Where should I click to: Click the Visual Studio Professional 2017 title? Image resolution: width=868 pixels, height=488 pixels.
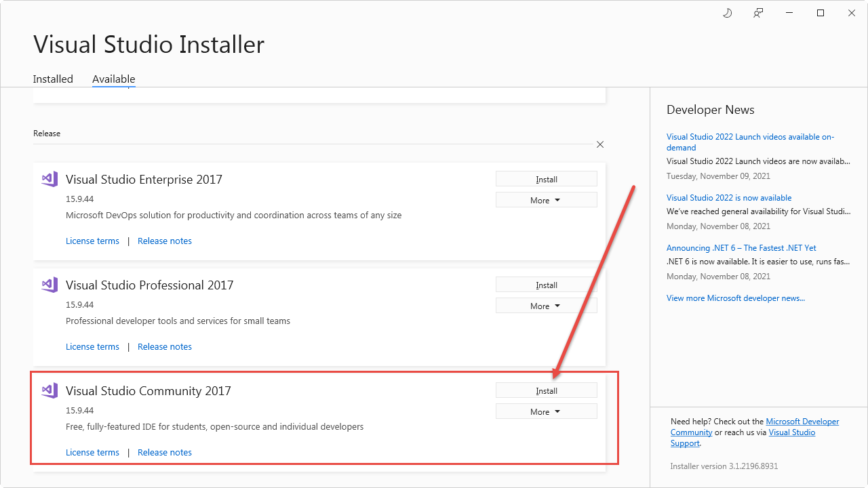click(x=149, y=285)
